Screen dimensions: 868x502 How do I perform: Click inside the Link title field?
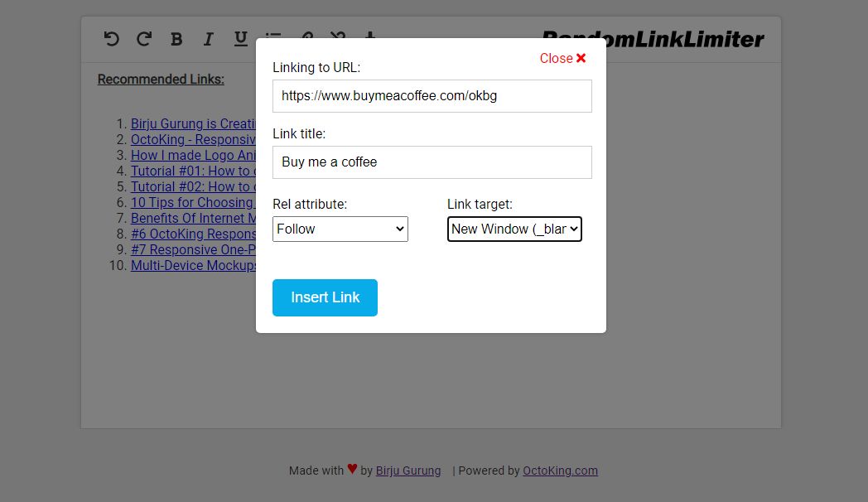pyautogui.click(x=432, y=162)
